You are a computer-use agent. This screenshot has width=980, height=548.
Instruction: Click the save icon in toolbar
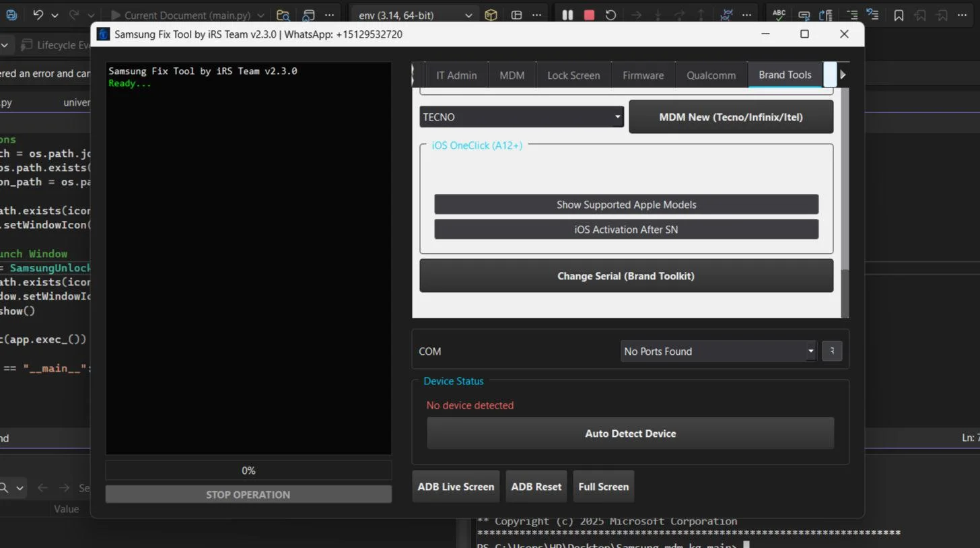pos(12,15)
